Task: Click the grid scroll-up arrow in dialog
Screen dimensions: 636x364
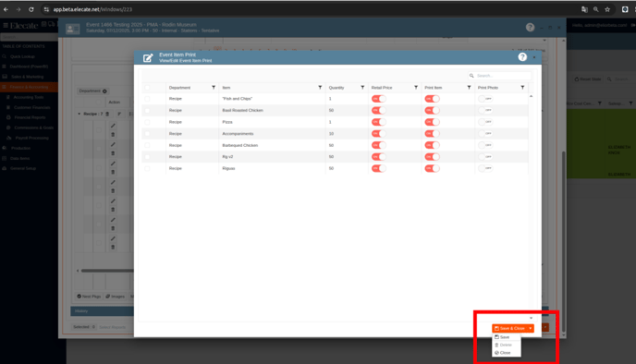Action: pos(531,96)
